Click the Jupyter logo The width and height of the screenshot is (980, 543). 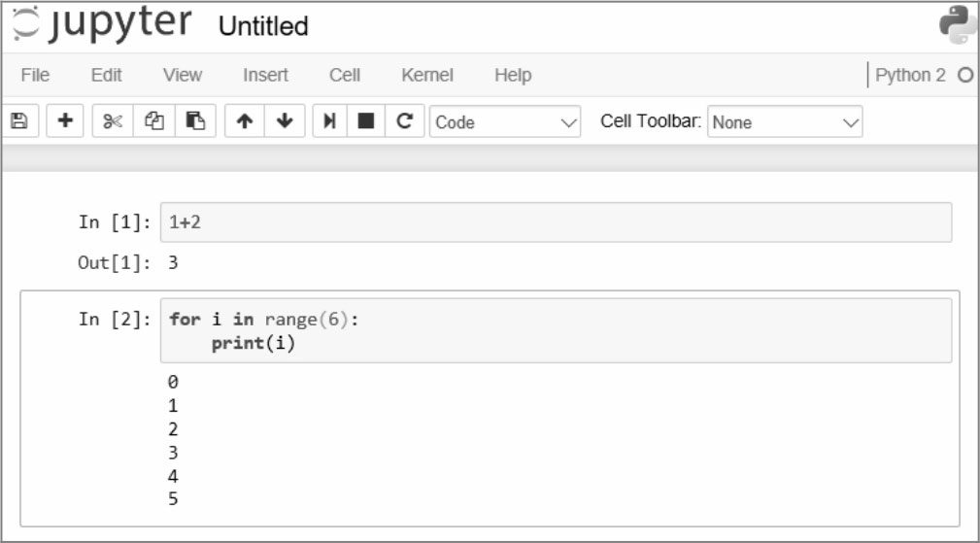[103, 23]
